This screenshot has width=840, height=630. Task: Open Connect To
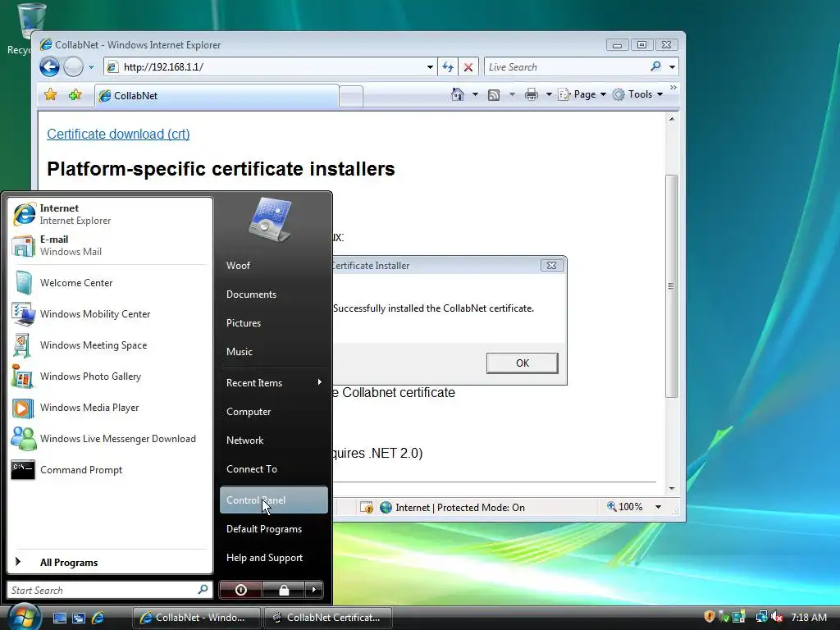274,468
